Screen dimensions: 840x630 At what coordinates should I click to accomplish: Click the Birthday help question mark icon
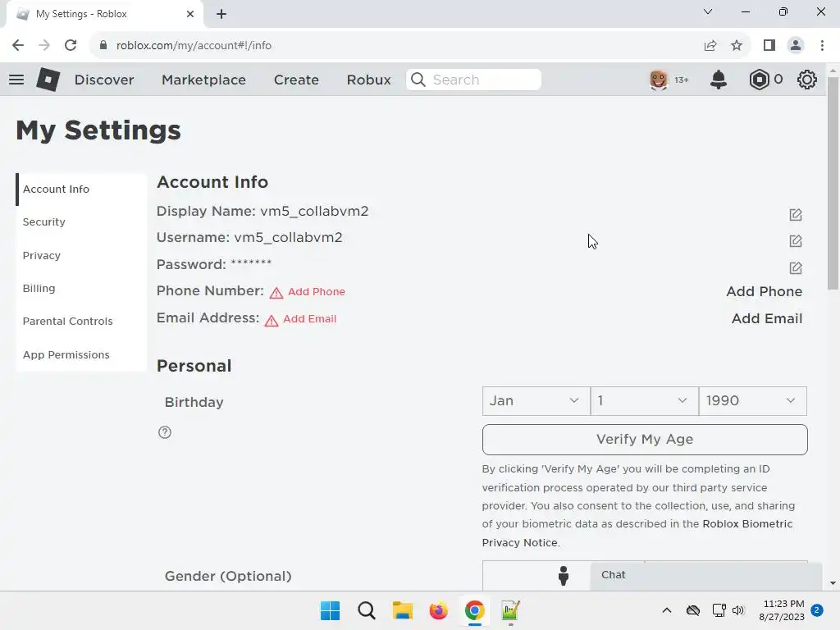(x=165, y=432)
